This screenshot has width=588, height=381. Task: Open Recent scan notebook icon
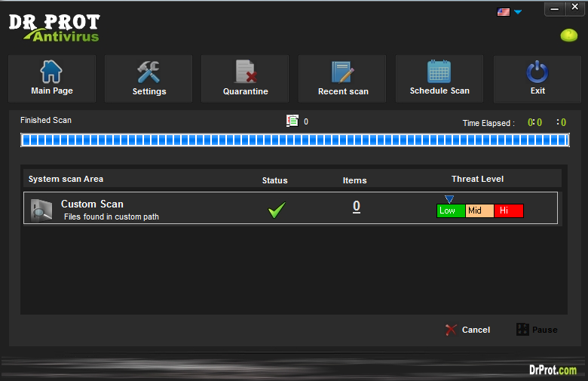pos(343,72)
